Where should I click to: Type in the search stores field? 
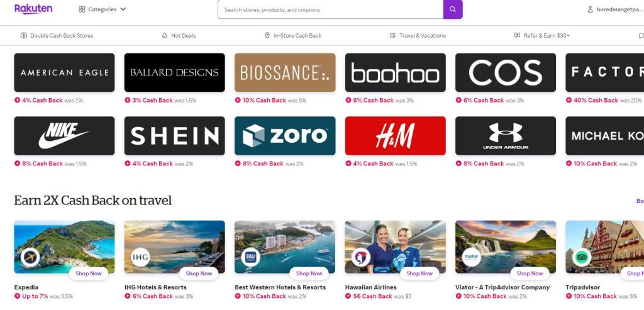(x=330, y=9)
